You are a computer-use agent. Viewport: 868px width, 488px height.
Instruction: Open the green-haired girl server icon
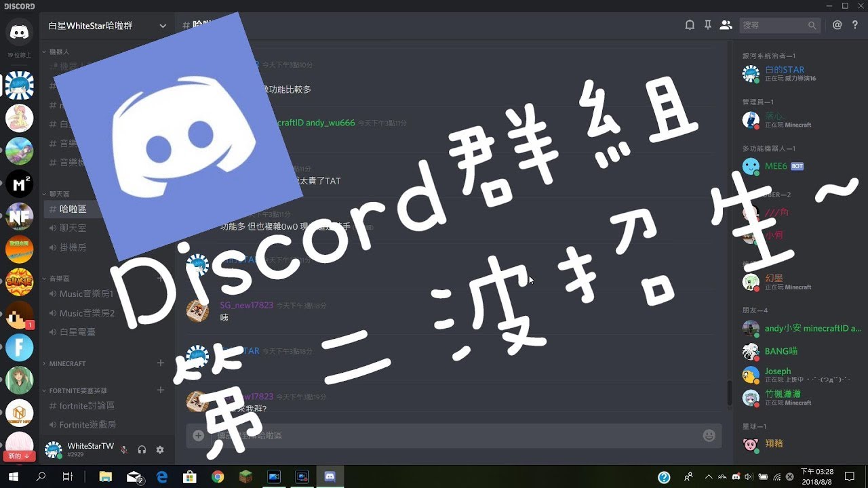click(19, 381)
